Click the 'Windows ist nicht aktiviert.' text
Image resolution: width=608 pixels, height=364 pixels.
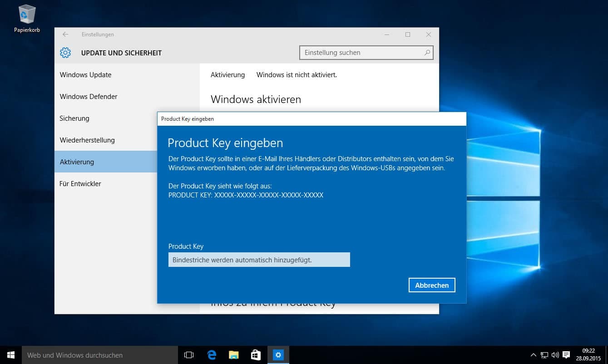tap(297, 75)
